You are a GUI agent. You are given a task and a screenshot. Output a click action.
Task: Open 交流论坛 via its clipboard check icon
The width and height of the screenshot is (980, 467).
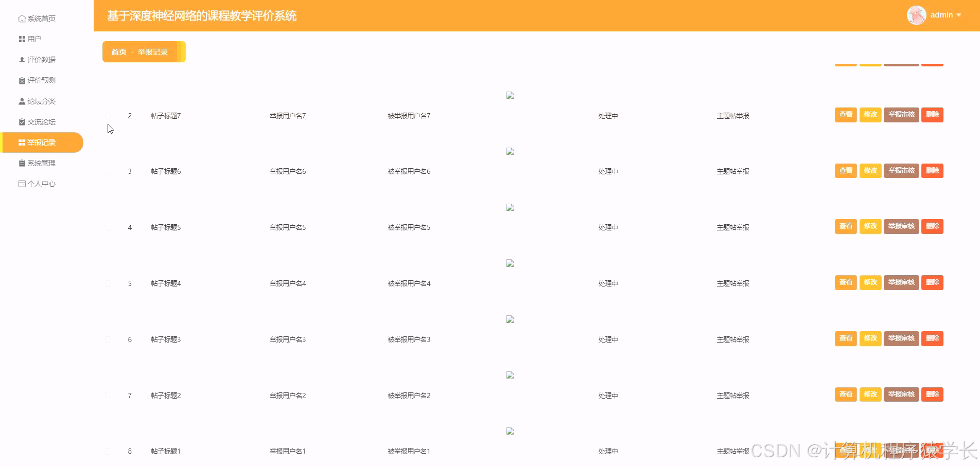[x=22, y=122]
